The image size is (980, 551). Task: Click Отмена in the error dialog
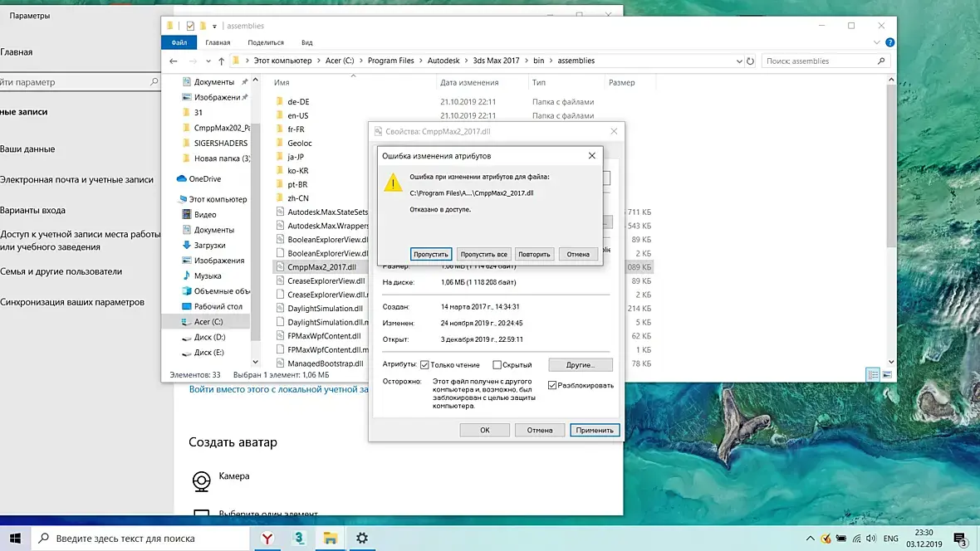pyautogui.click(x=578, y=254)
